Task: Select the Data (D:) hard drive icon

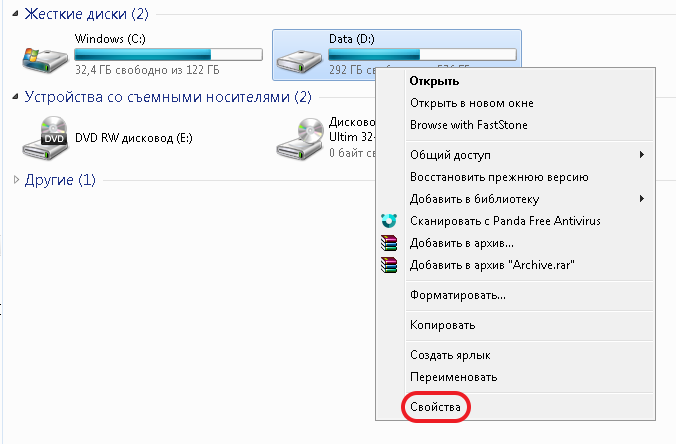Action: 299,62
